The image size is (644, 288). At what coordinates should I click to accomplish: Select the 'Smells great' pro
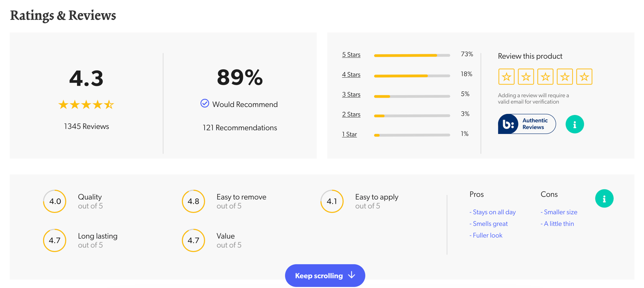488,224
